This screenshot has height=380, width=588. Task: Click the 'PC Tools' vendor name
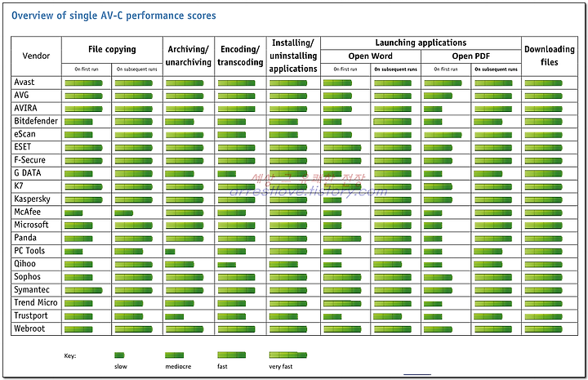pos(29,251)
